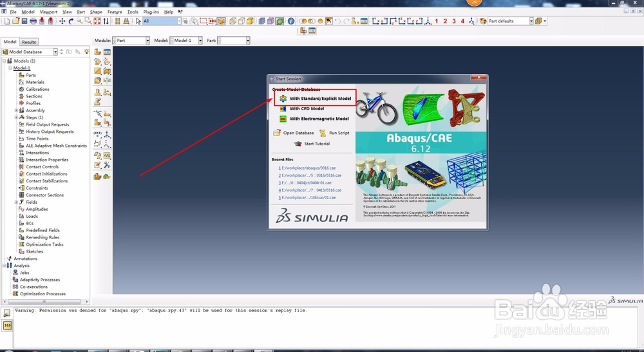Open the Plug-ins menu
Screen dimensions: 644x352
151,12
